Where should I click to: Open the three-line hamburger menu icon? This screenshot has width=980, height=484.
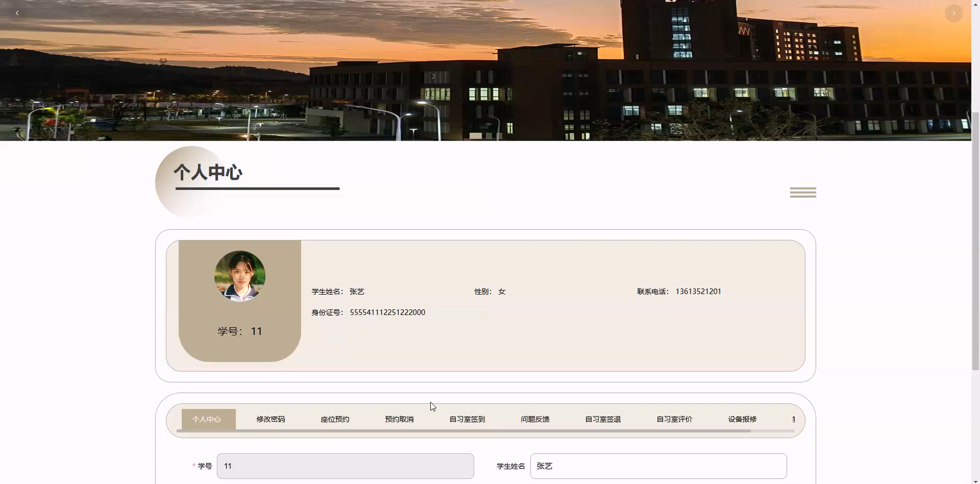[803, 192]
